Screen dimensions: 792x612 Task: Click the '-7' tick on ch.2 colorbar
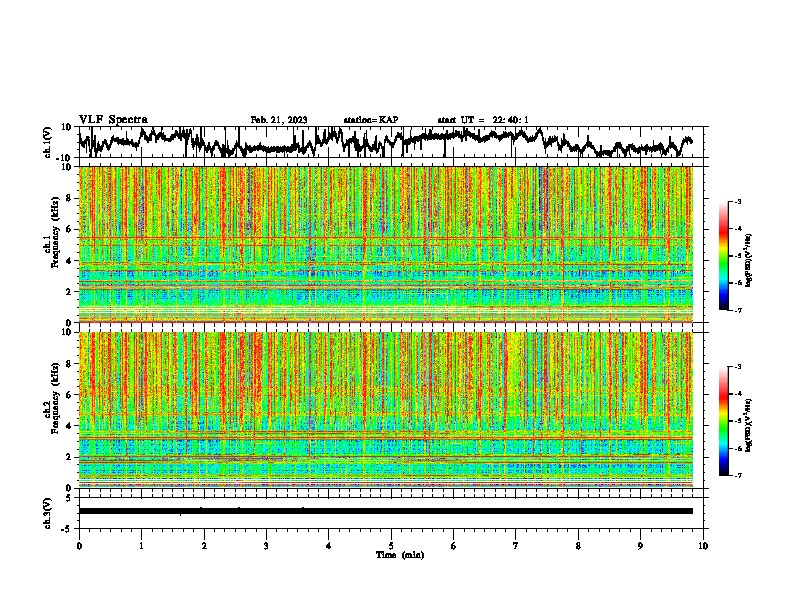pos(737,475)
